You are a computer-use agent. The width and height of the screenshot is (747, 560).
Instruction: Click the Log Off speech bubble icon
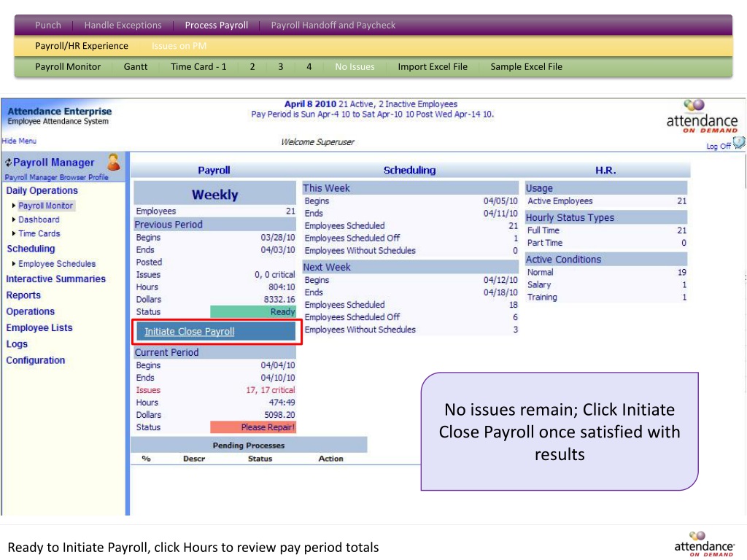(x=739, y=142)
